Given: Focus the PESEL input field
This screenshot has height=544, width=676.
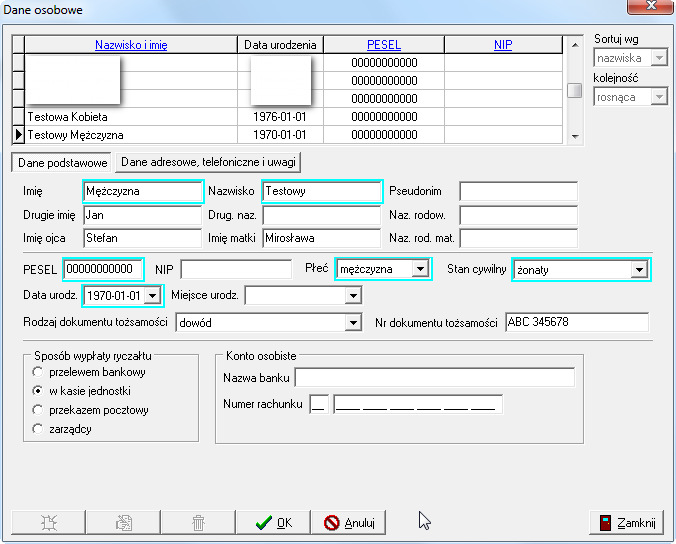Looking at the screenshot, I should click(x=103, y=269).
